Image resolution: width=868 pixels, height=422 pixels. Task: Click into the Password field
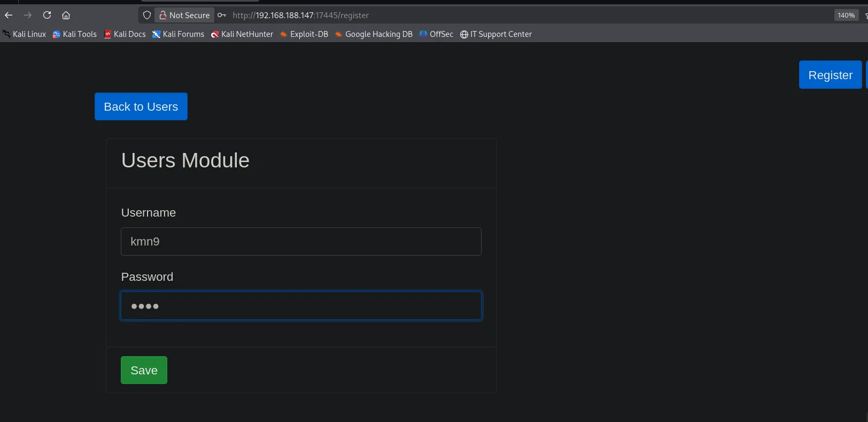(301, 306)
